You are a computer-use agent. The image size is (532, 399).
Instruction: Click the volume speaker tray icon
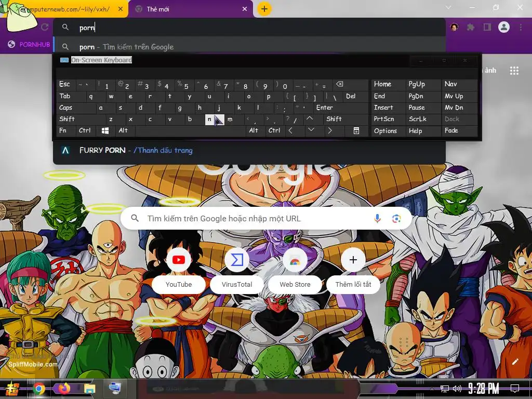pyautogui.click(x=457, y=389)
